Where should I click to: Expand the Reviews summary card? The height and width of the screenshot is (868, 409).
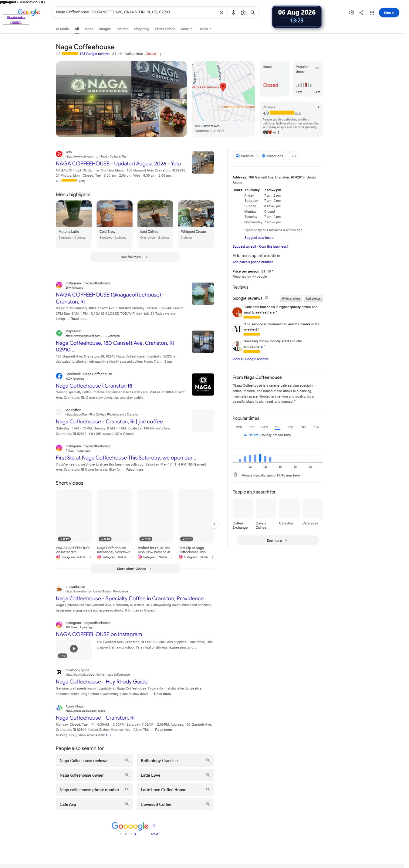click(x=318, y=107)
